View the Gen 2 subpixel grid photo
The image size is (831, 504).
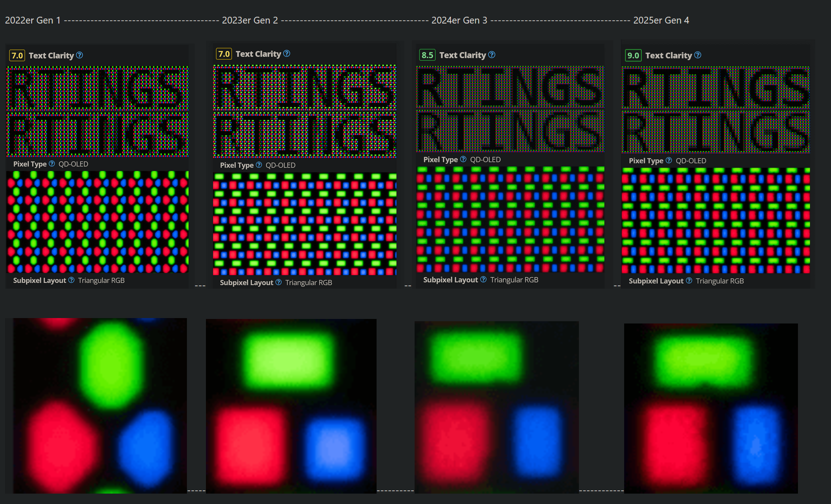[305, 224]
